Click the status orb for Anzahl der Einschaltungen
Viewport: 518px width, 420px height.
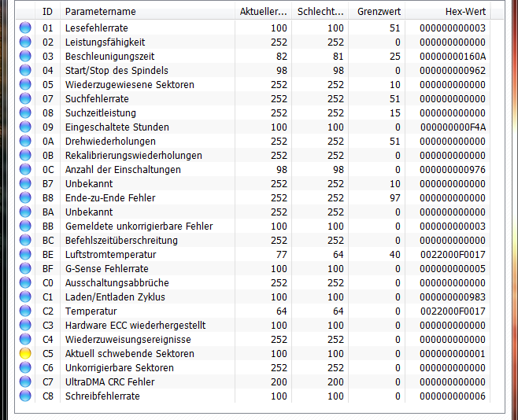25,170
